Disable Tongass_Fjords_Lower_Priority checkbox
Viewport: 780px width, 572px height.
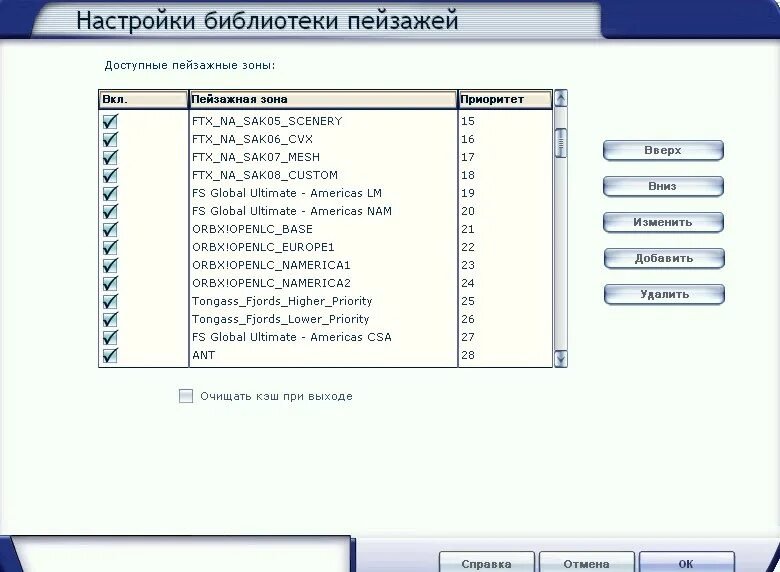110,319
